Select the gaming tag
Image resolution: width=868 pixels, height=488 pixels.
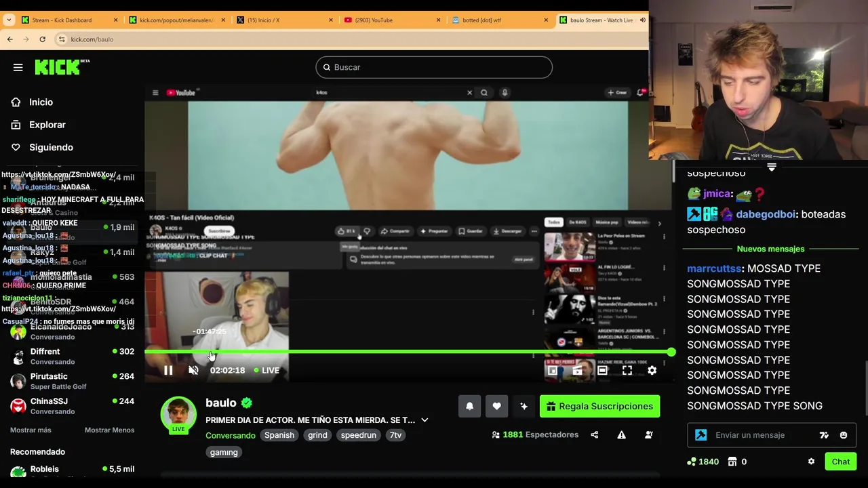224,452
